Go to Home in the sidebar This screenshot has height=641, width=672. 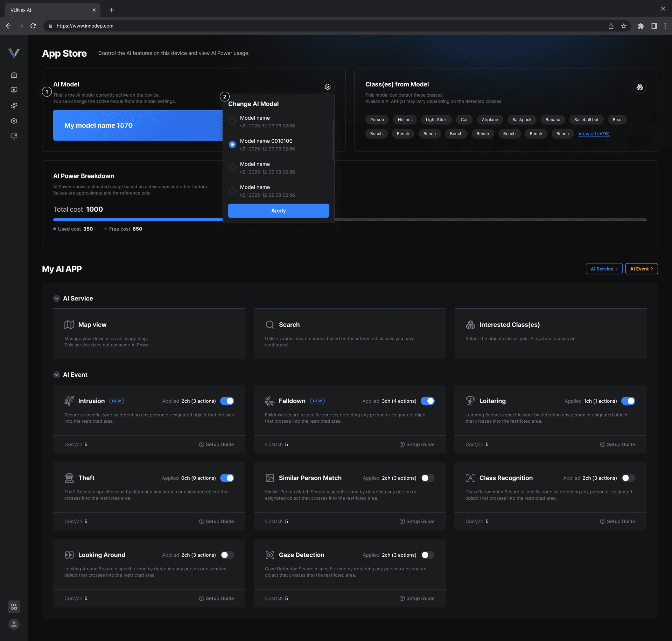pyautogui.click(x=14, y=75)
